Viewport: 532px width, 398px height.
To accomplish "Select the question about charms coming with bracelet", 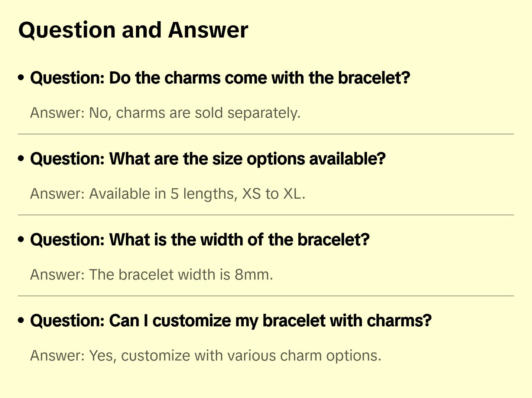I will 220,78.
